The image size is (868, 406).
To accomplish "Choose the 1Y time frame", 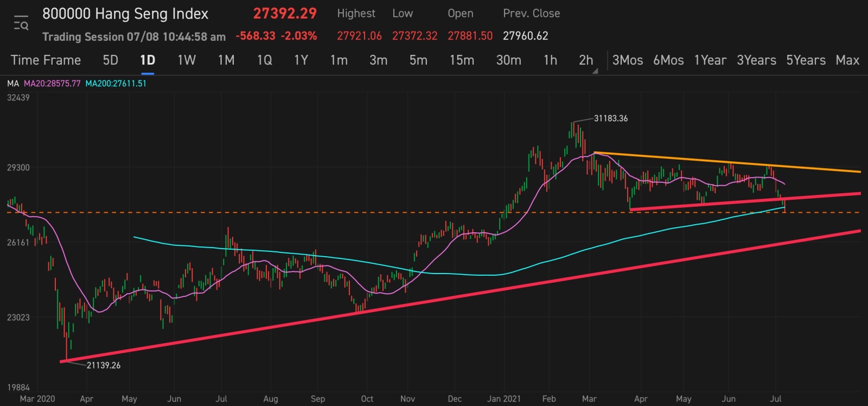I will 301,60.
